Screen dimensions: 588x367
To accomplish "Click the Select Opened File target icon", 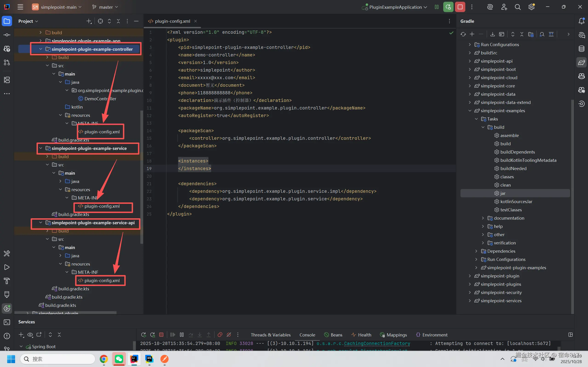I will point(100,21).
